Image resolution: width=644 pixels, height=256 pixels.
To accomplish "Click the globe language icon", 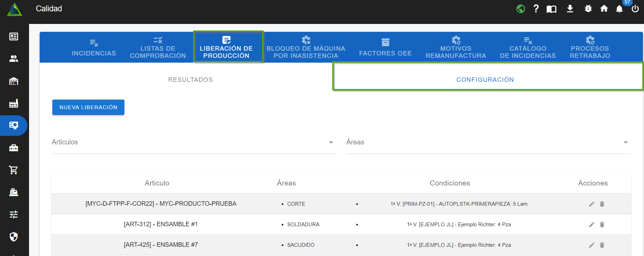I will [x=520, y=9].
